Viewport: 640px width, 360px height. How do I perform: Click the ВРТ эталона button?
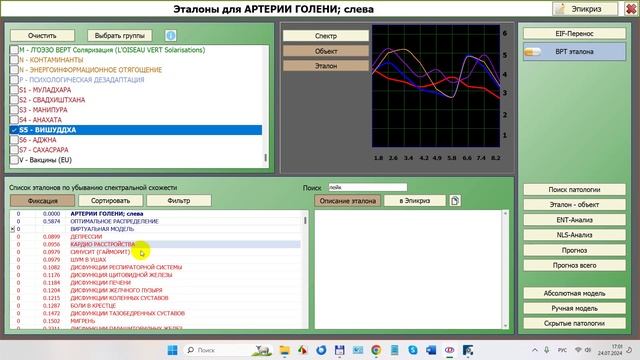click(574, 52)
